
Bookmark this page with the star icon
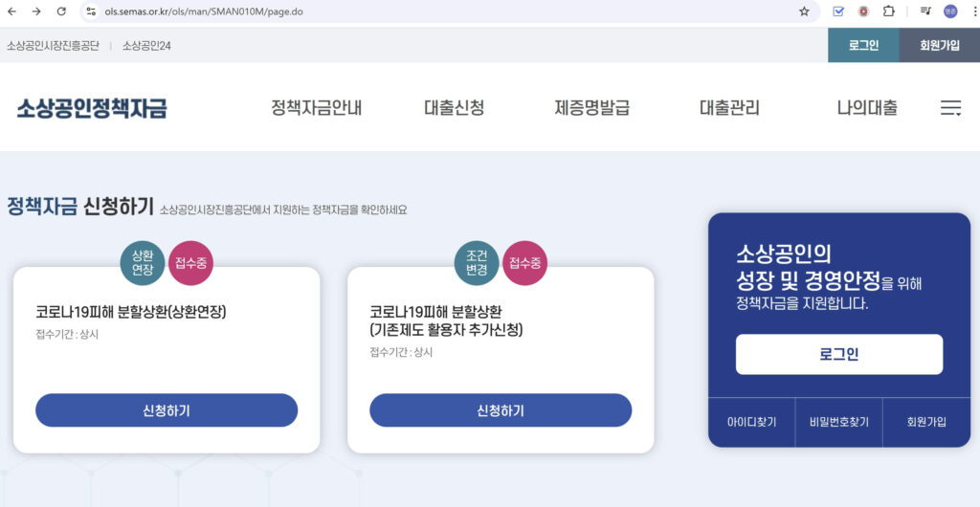pyautogui.click(x=804, y=11)
